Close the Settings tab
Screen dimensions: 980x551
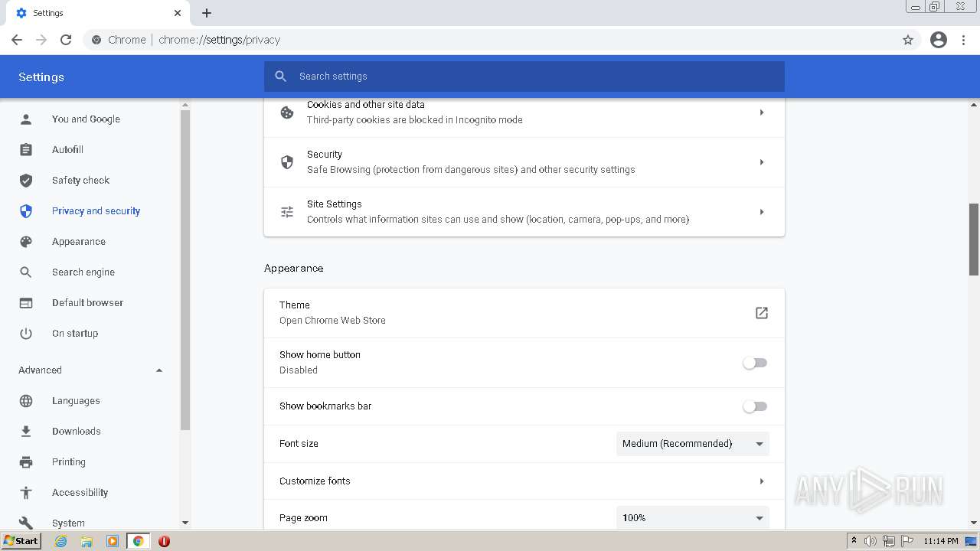178,13
